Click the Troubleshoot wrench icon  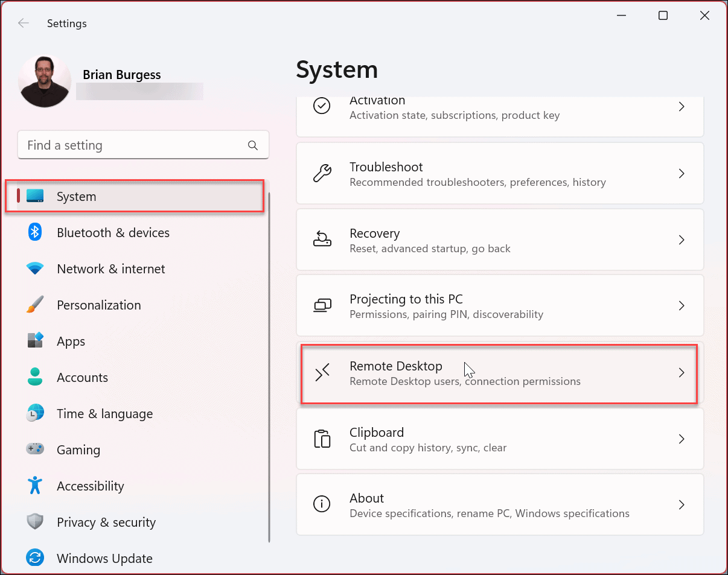[x=322, y=173]
